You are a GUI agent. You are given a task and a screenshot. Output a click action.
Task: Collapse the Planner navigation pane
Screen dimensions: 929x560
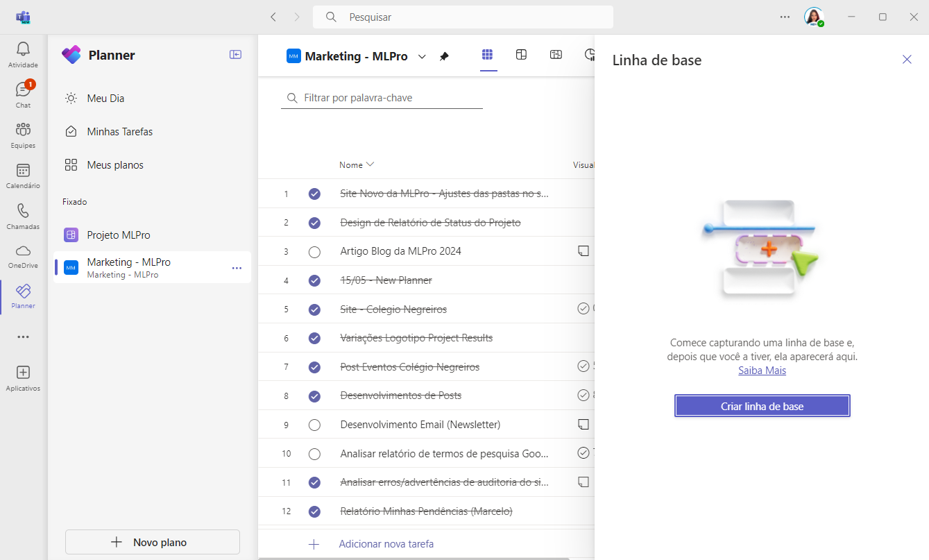pyautogui.click(x=236, y=55)
